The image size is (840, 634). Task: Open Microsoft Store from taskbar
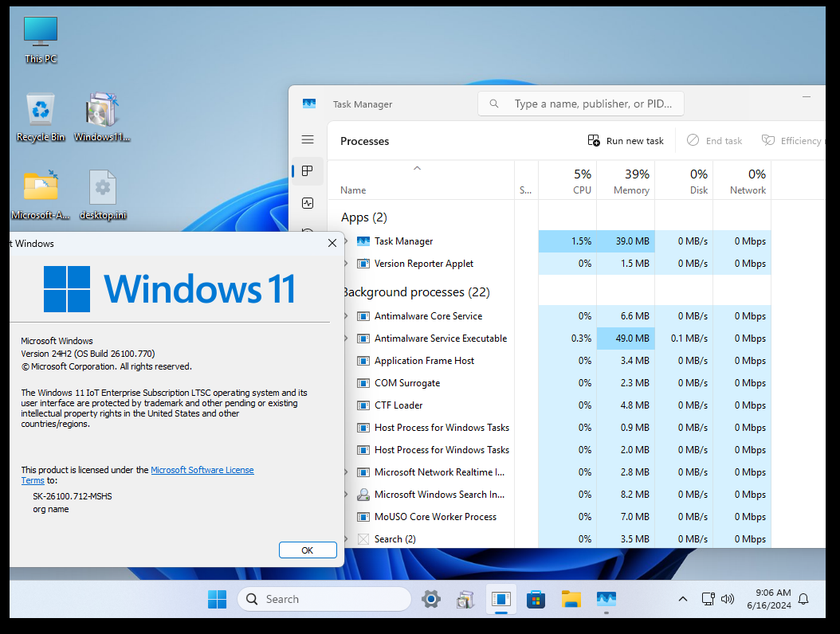(536, 599)
